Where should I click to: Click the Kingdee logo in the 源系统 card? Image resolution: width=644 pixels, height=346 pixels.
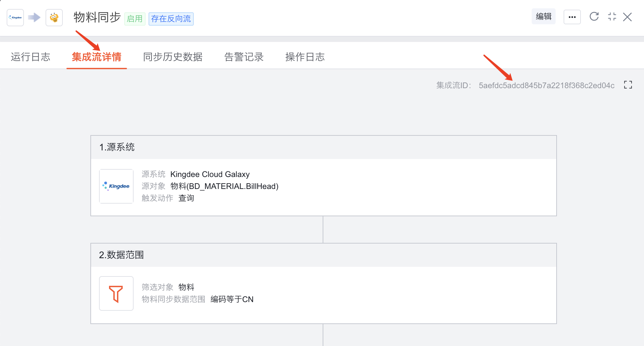(116, 186)
